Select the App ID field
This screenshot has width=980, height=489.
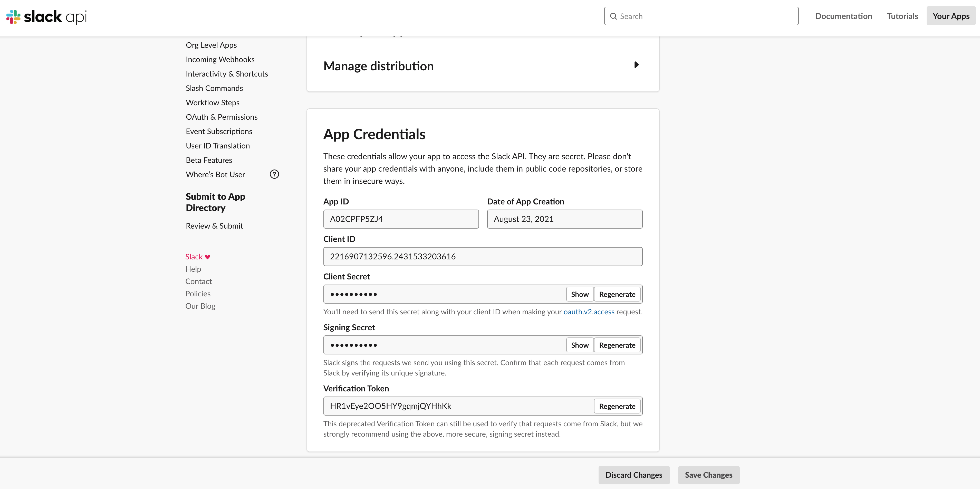(401, 219)
